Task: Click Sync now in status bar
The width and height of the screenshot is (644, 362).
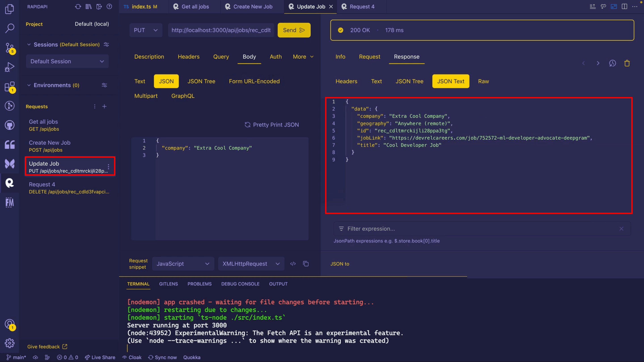Action: [x=163, y=358]
